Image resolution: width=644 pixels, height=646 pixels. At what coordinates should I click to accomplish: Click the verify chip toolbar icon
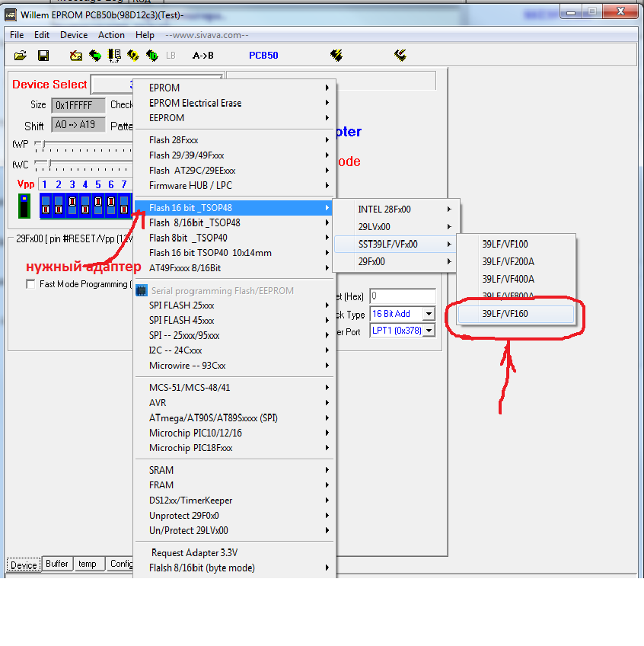(x=114, y=55)
